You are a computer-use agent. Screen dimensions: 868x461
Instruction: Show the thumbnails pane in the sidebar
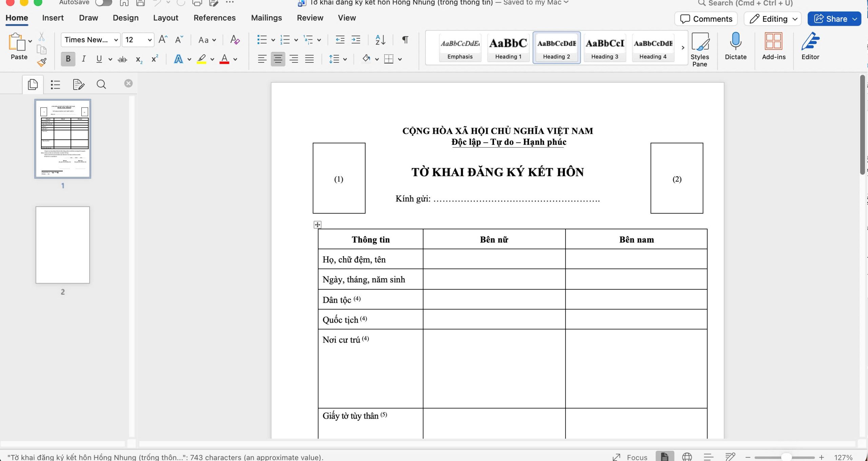[33, 84]
